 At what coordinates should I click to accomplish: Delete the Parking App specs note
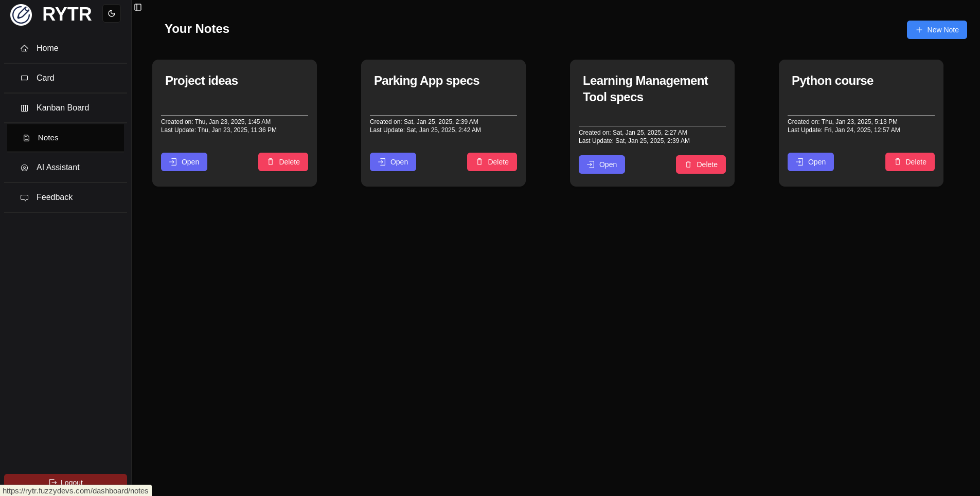click(x=492, y=162)
